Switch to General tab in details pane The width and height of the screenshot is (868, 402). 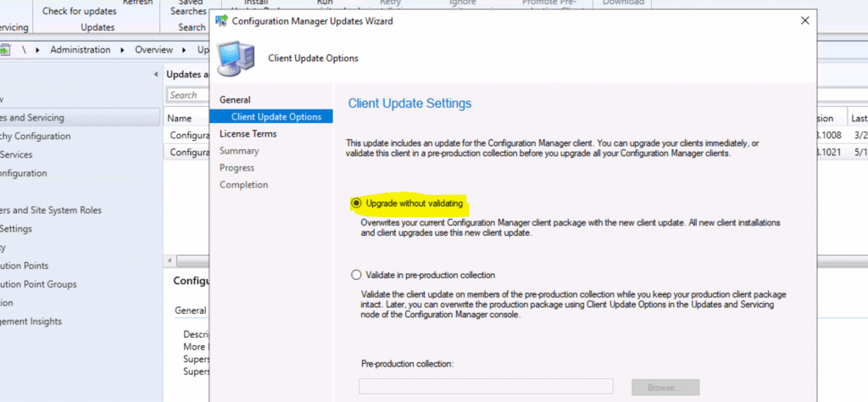click(x=191, y=310)
